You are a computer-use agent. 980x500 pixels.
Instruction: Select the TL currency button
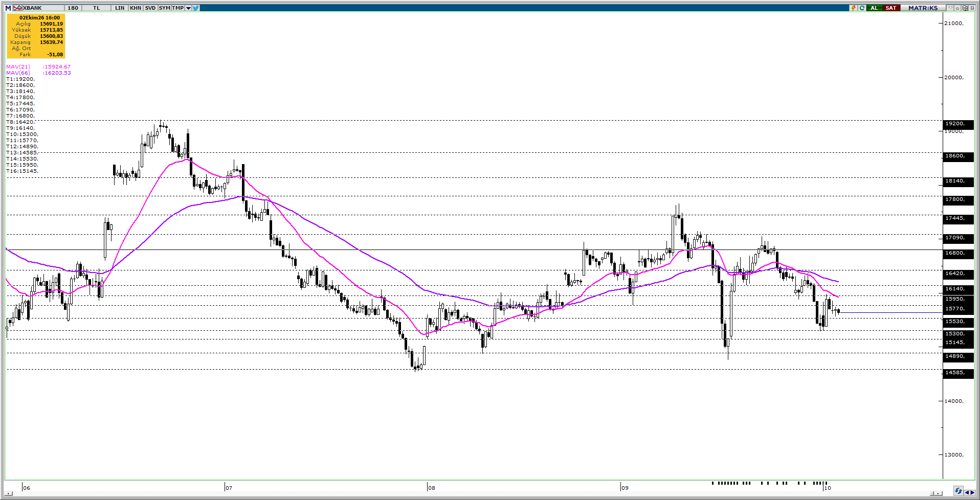click(96, 8)
